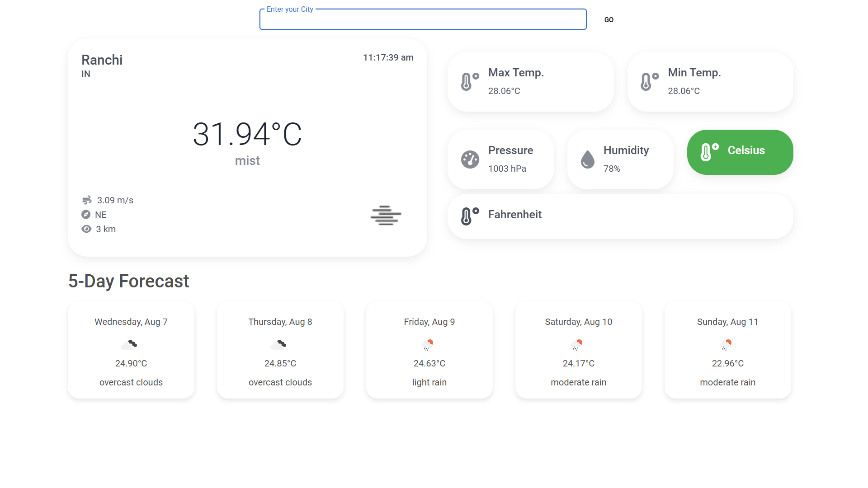The height and width of the screenshot is (488, 868).
Task: Select the green Celsius toggle
Action: [740, 152]
